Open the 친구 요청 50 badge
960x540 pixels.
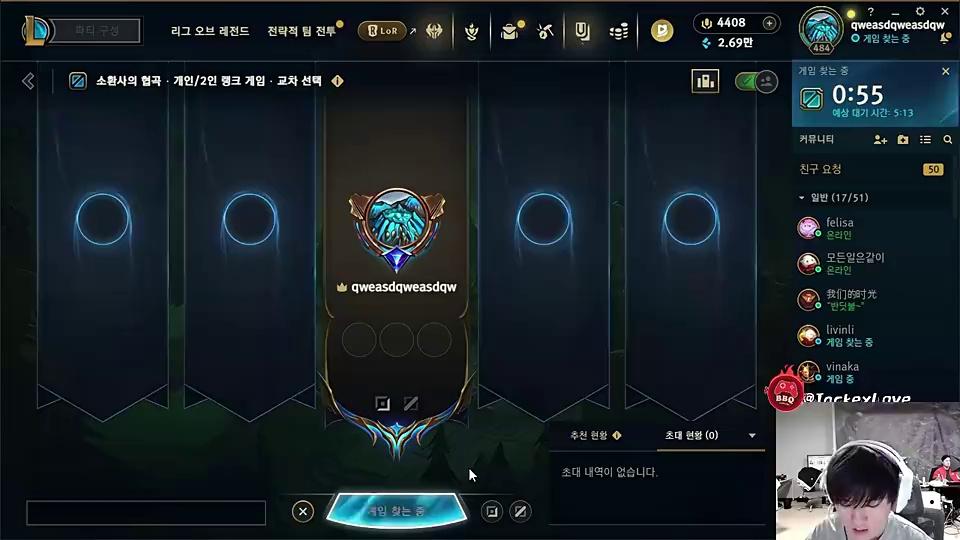[933, 170]
